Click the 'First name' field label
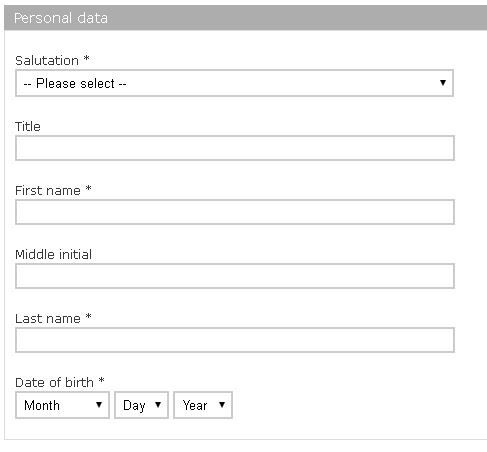 pos(48,191)
